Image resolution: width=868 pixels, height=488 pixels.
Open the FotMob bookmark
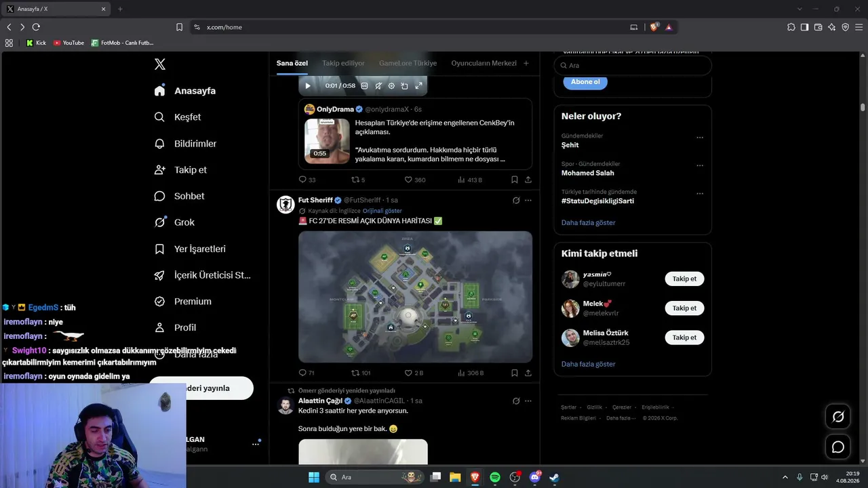point(122,43)
